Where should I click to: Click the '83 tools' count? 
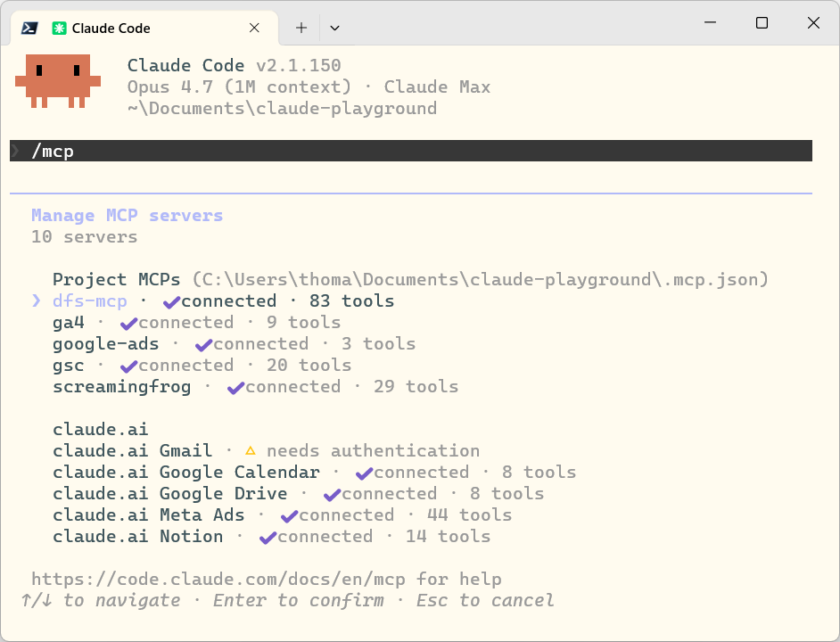point(351,300)
